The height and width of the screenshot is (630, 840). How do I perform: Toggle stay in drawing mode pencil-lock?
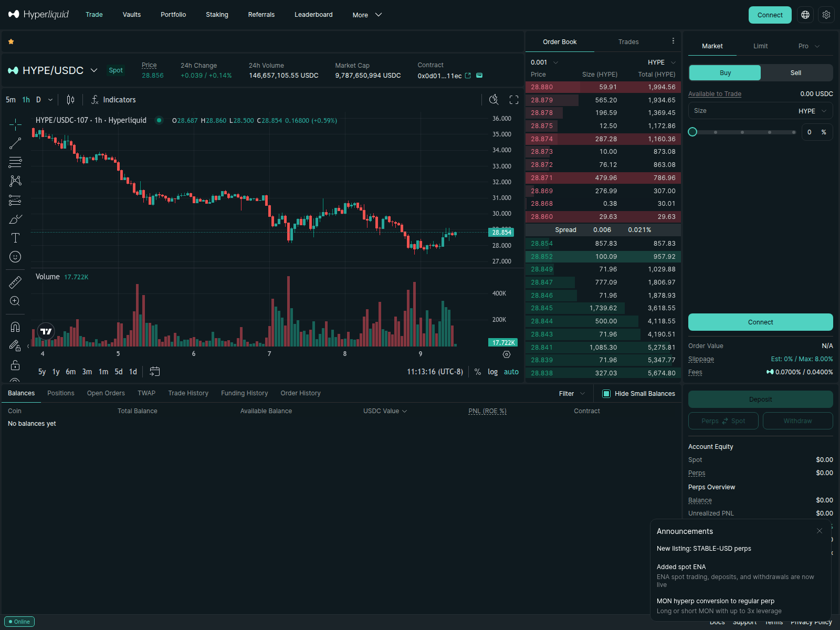[15, 346]
